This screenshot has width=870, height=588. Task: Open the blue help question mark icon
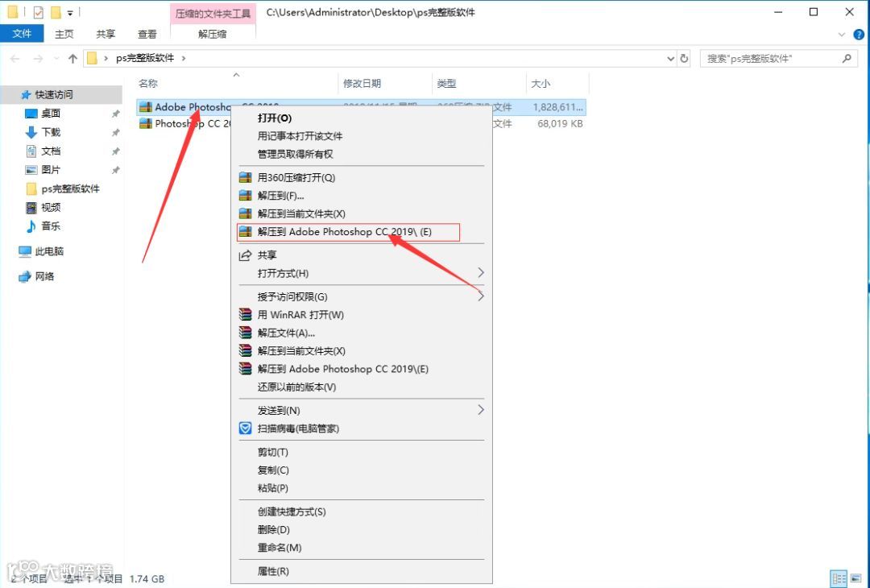[859, 35]
